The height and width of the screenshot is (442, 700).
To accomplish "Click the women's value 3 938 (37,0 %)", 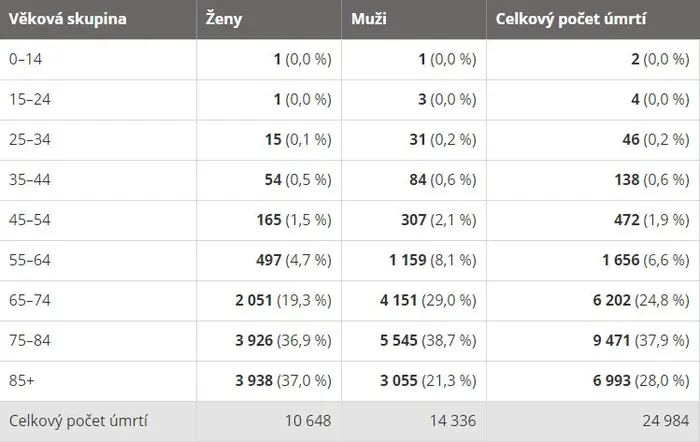I will 283,381.
